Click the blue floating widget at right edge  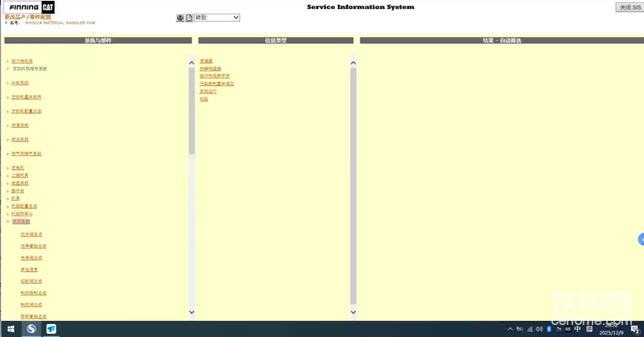[641, 239]
